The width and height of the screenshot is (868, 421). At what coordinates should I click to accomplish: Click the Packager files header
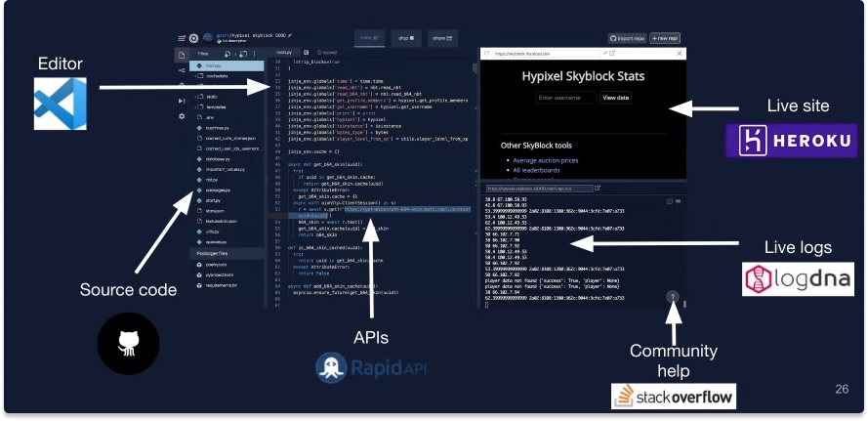pos(227,253)
